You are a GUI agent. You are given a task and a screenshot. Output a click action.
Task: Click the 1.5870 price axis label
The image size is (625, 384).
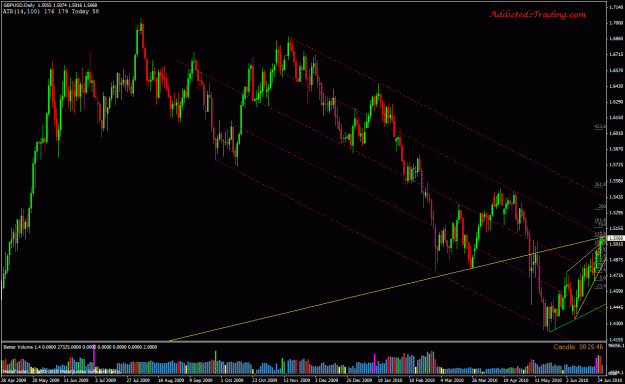[x=616, y=149]
